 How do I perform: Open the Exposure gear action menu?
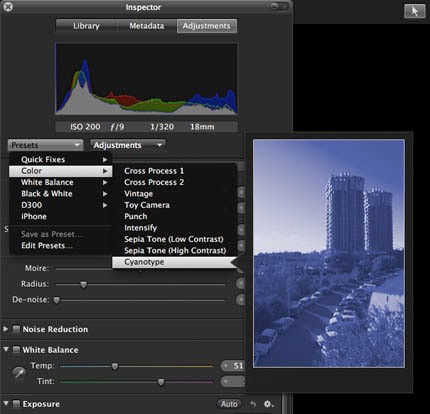pos(269,404)
